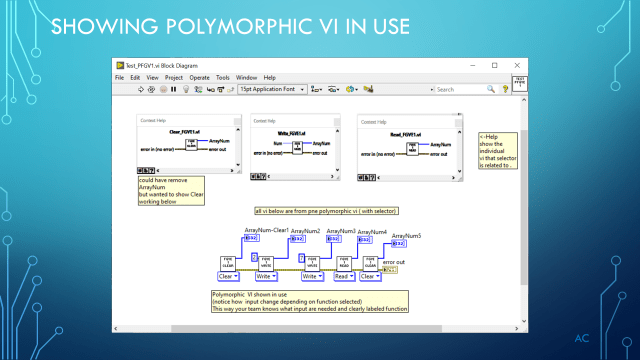Select the second FGV Write VI node
This screenshot has width=640, height=360.
[x=312, y=263]
